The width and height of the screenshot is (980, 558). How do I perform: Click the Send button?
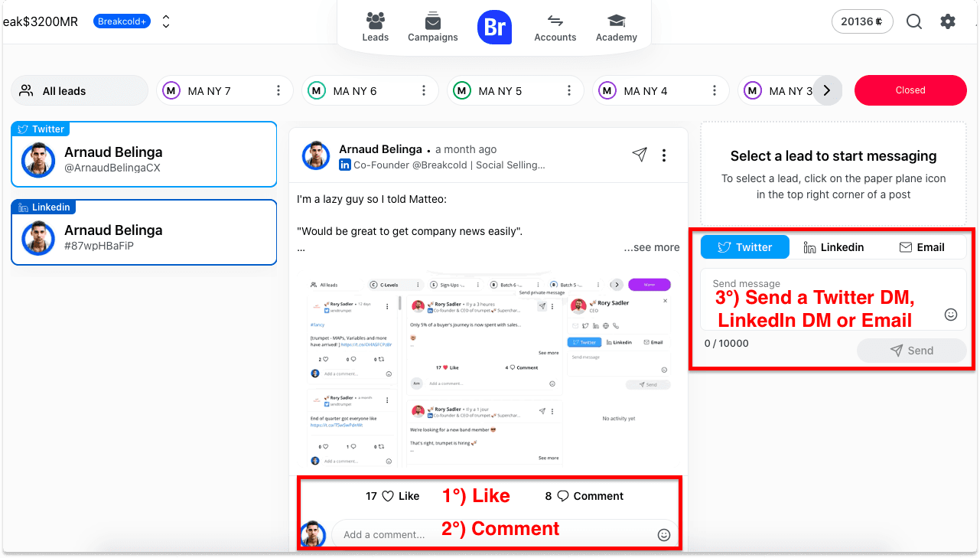coord(911,350)
